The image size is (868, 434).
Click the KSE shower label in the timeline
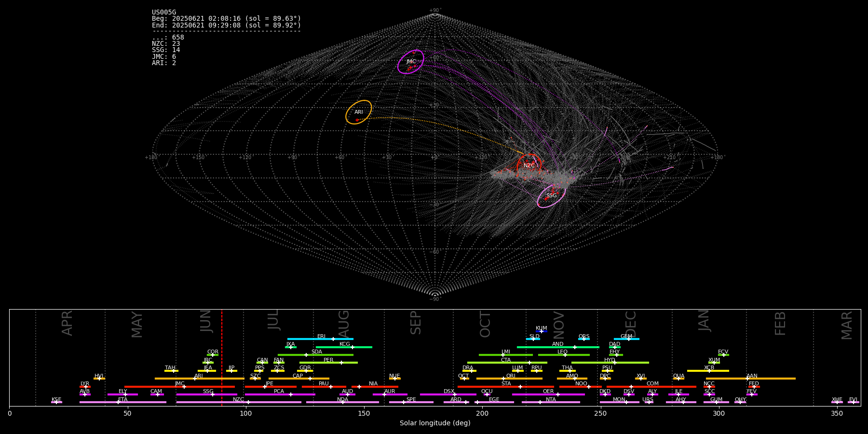coord(56,400)
